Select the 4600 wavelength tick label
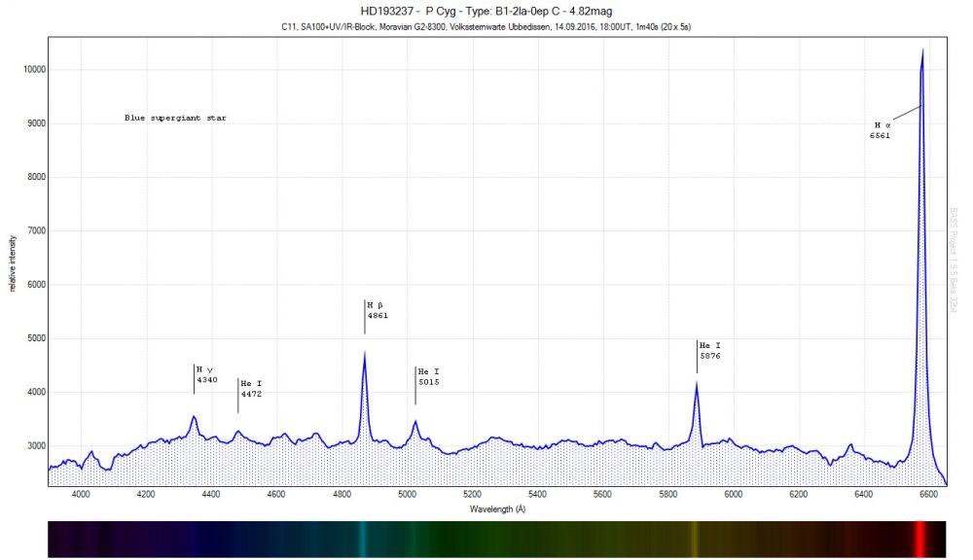Image resolution: width=973 pixels, height=560 pixels. pos(276,494)
